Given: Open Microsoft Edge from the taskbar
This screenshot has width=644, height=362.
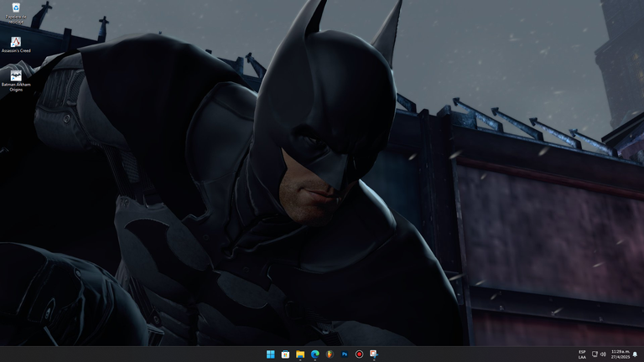Looking at the screenshot, I should [x=315, y=354].
